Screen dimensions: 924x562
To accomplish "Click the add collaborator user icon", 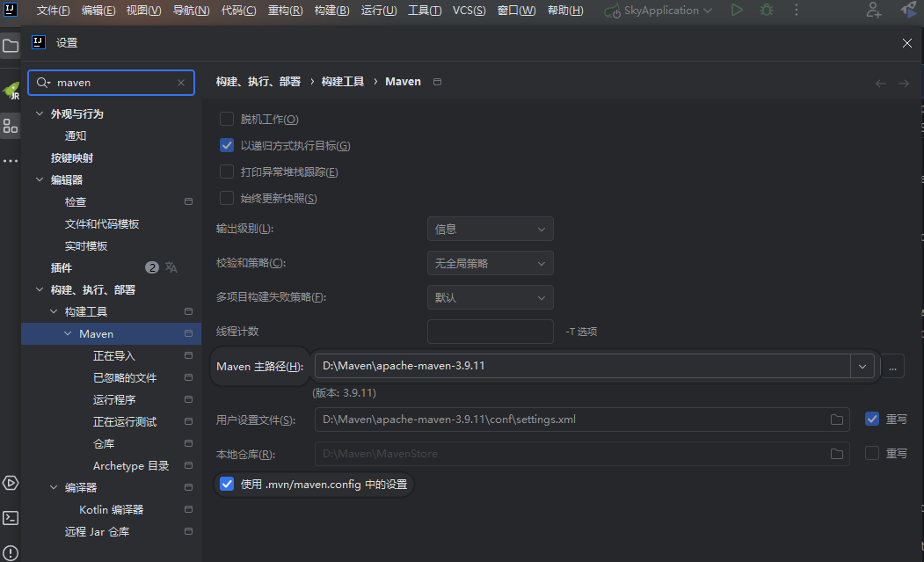I will click(x=873, y=10).
